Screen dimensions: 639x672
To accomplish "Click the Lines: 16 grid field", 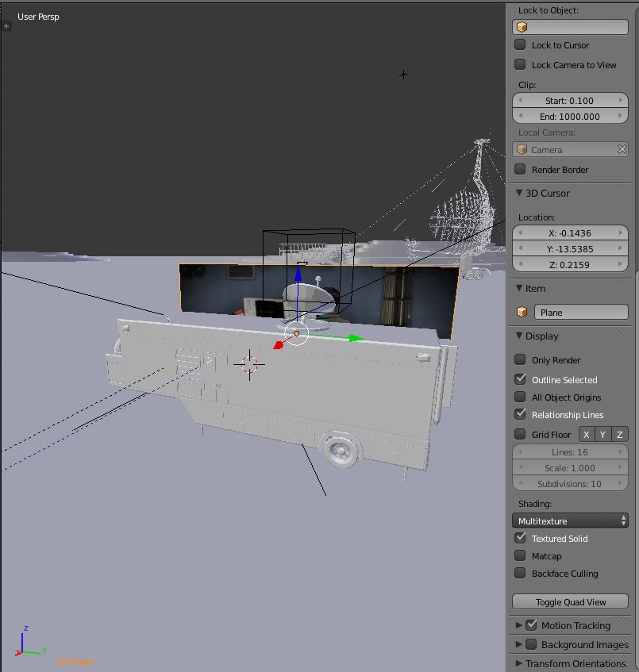I will (x=570, y=451).
